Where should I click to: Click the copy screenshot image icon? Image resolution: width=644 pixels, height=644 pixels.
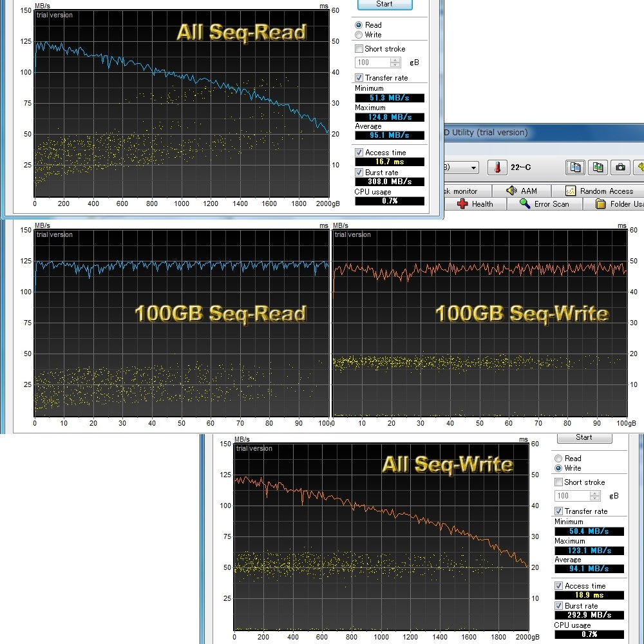coord(598,167)
